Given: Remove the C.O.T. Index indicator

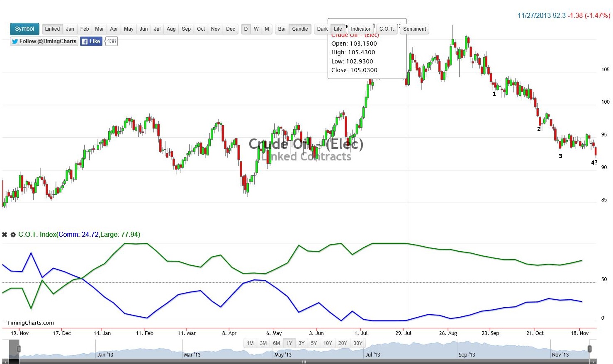Looking at the screenshot, I should click(5, 234).
